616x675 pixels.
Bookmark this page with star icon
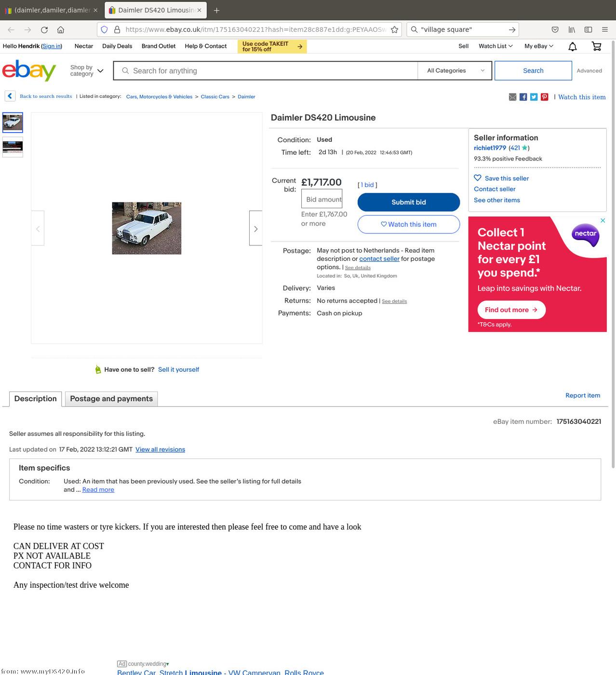[x=394, y=30]
